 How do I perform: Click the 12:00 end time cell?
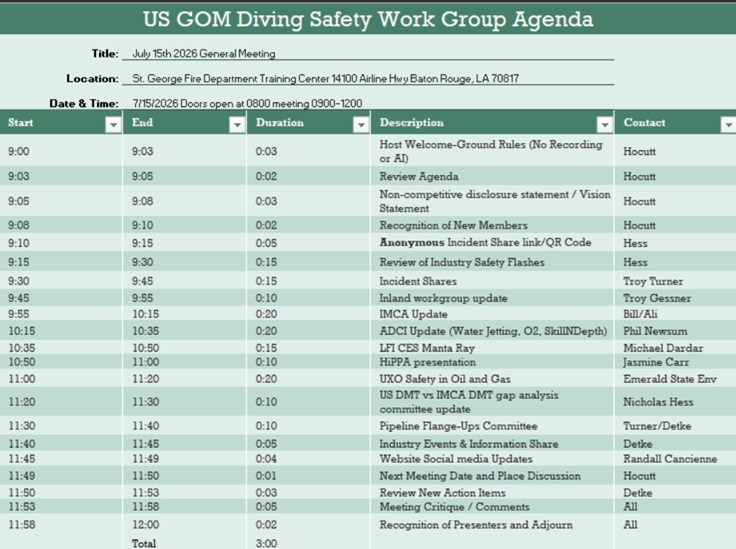[184, 525]
